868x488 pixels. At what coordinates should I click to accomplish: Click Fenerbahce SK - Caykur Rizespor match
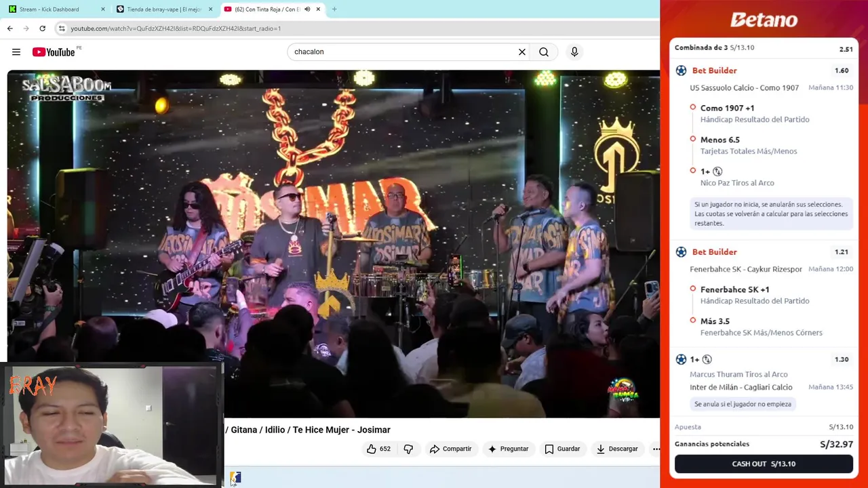(746, 269)
